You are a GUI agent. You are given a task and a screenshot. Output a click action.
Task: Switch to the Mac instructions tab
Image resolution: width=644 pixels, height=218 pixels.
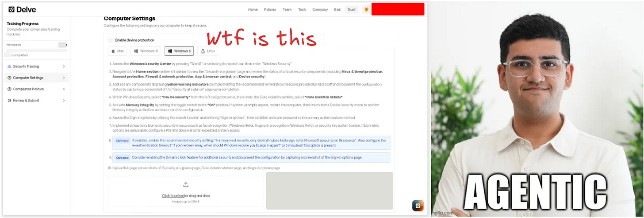(118, 51)
